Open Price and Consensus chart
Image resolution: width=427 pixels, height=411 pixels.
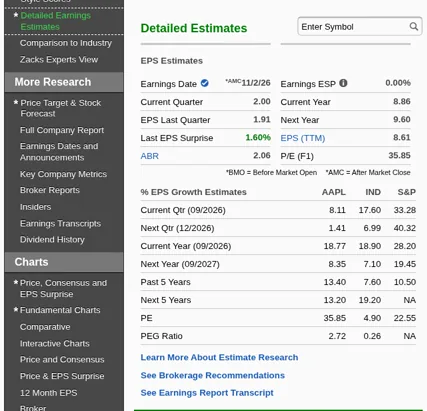[x=62, y=360]
